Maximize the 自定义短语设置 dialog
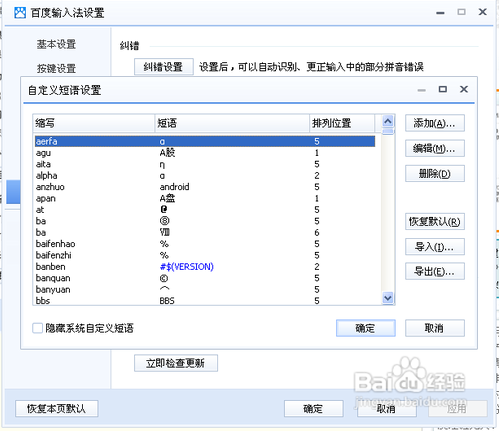The height and width of the screenshot is (432, 499). click(x=443, y=89)
